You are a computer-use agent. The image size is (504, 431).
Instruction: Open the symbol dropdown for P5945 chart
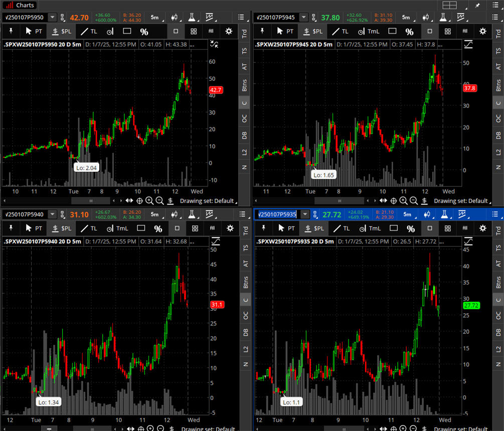304,18
